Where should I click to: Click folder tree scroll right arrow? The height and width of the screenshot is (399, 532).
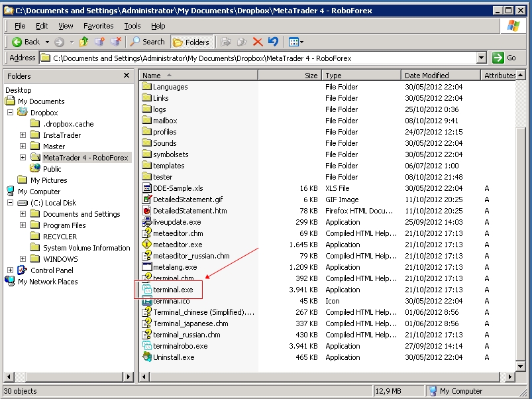[128, 376]
